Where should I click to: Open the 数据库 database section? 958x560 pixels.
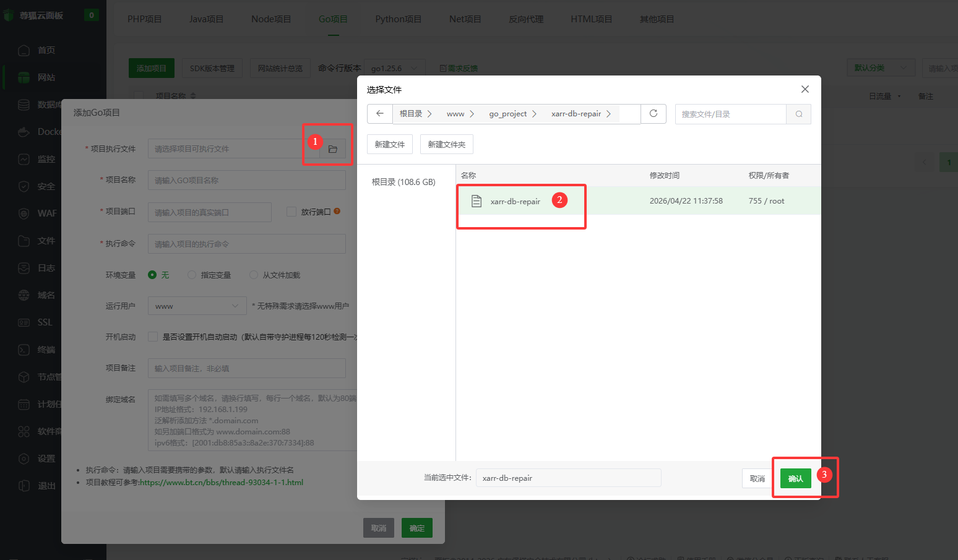37,104
